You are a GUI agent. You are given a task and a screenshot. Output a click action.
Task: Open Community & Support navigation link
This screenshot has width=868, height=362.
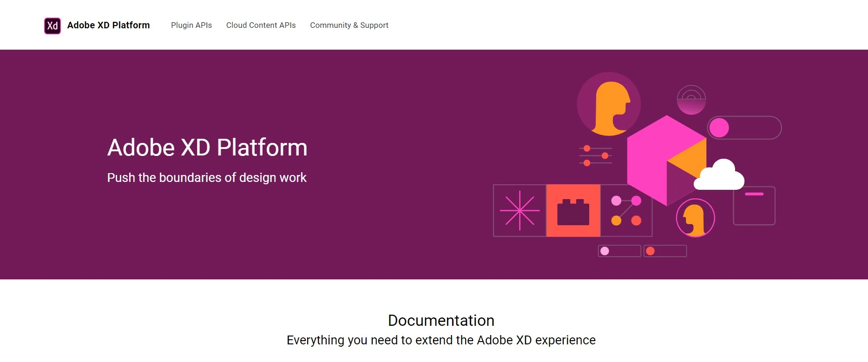tap(349, 26)
